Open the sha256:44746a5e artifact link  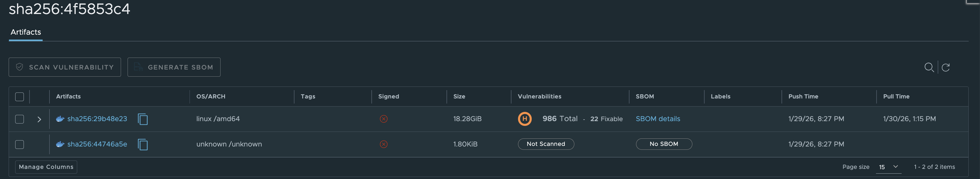[97, 144]
